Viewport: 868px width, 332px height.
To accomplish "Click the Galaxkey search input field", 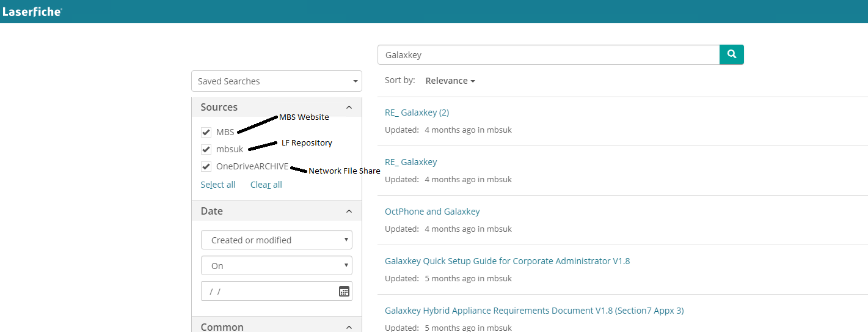I will [549, 54].
